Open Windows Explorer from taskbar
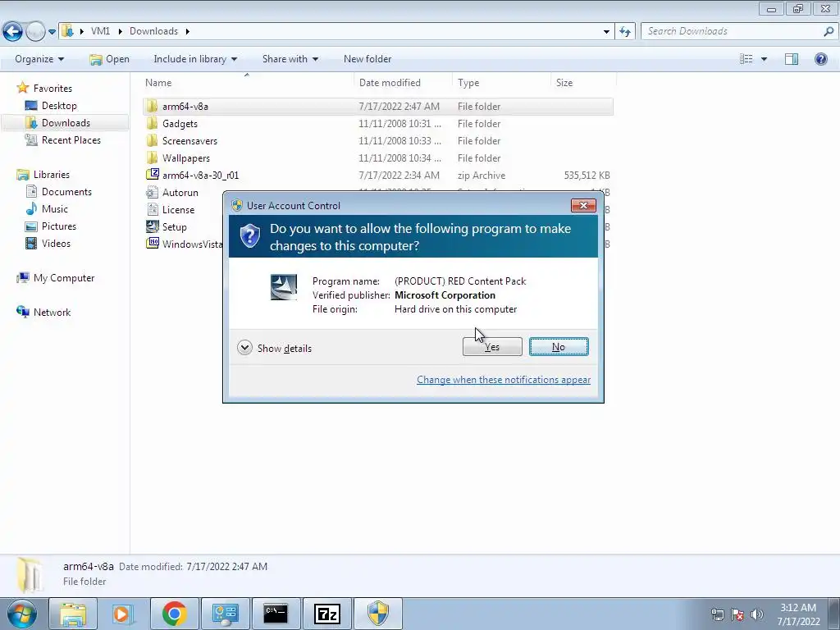 click(72, 614)
